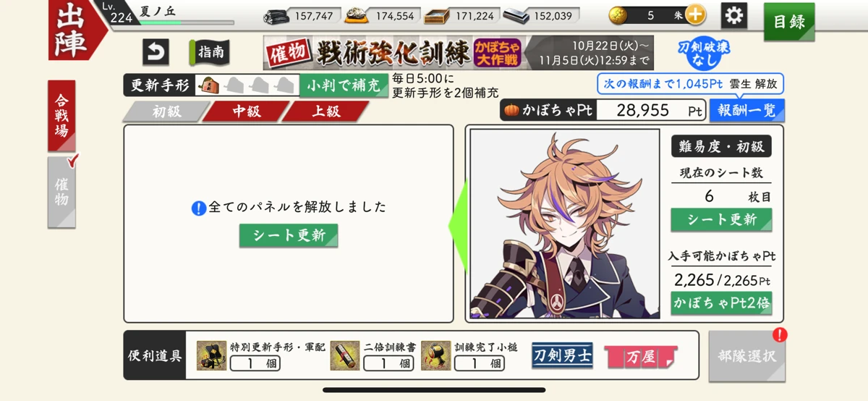Select the 特別更新手形・軍配 item icon

point(211,355)
